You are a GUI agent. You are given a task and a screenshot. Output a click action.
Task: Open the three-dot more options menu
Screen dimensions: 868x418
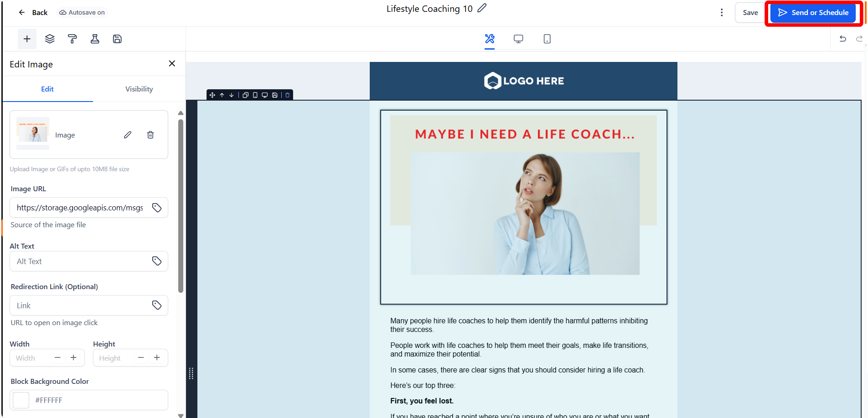[721, 13]
